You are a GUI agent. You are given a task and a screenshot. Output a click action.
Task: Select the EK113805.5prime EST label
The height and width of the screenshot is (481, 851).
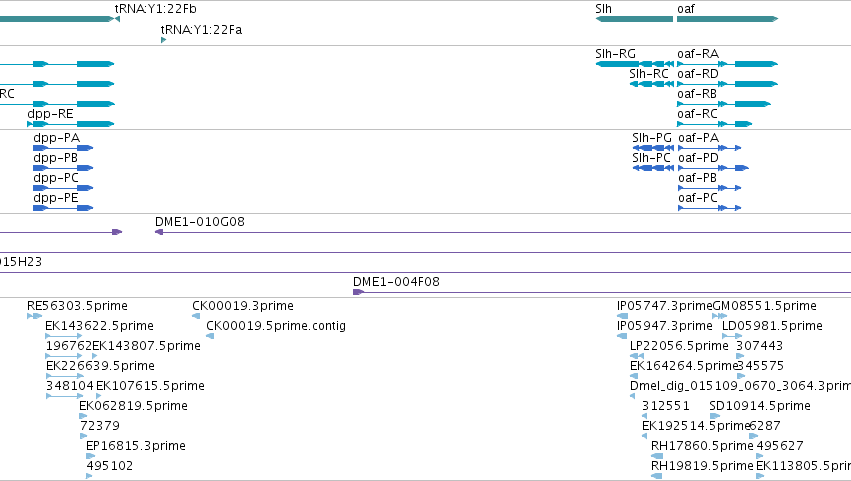click(x=803, y=466)
